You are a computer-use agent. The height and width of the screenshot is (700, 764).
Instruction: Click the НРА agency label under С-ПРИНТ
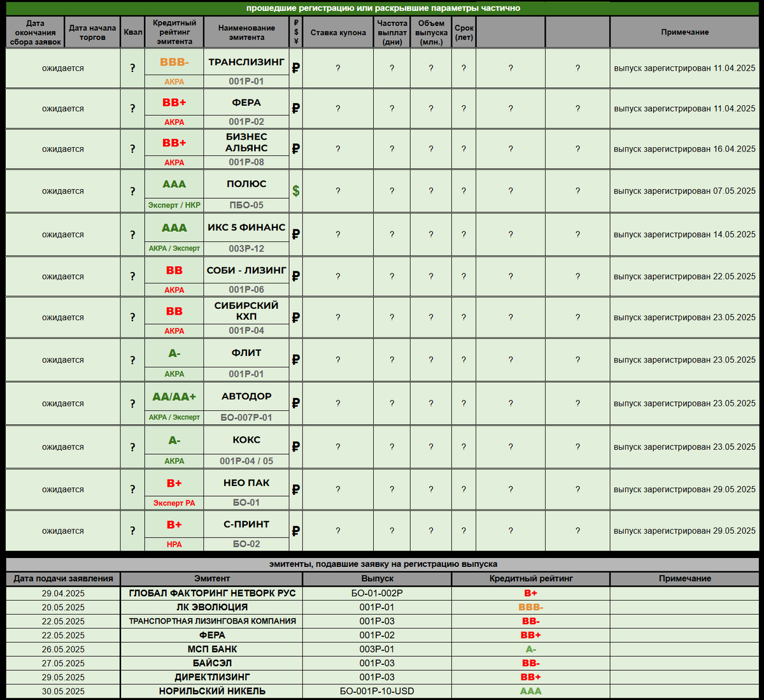pyautogui.click(x=174, y=545)
